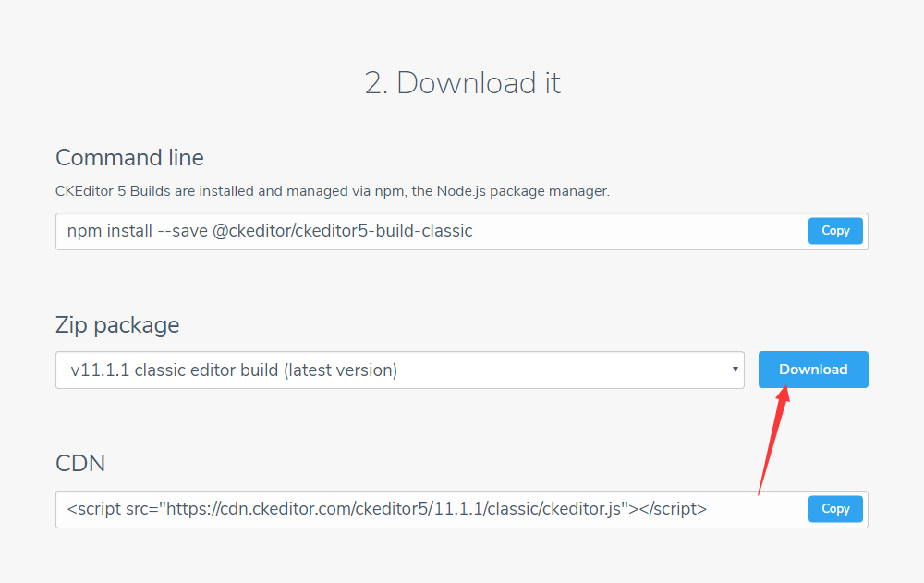Image resolution: width=924 pixels, height=583 pixels.
Task: Open the zip package version dropdown
Action: (399, 370)
